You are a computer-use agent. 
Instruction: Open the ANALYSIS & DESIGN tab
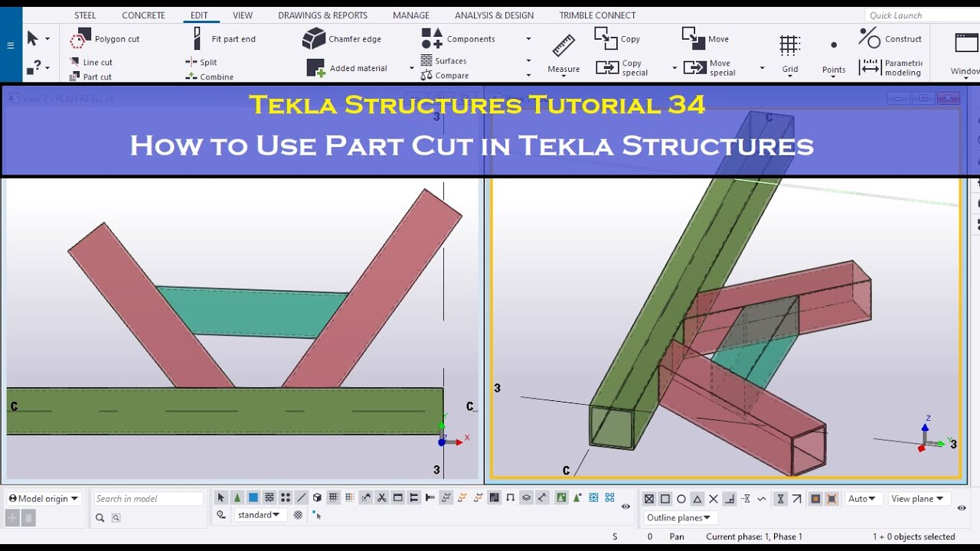(x=494, y=15)
